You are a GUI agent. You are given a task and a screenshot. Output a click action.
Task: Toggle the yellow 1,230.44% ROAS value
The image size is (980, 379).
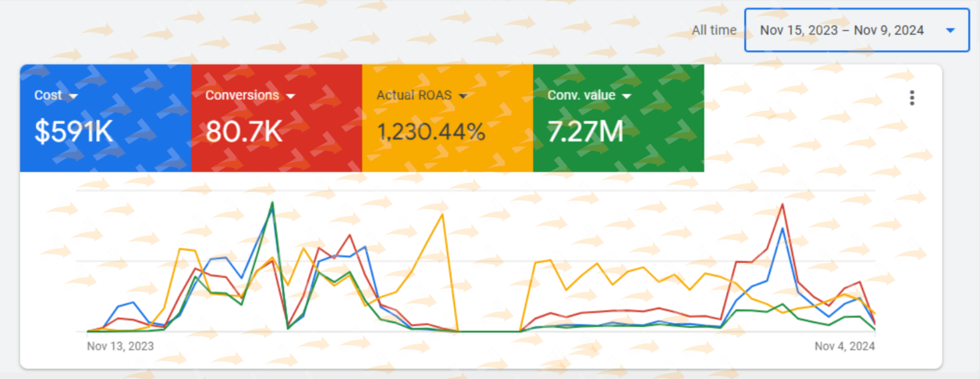click(431, 132)
